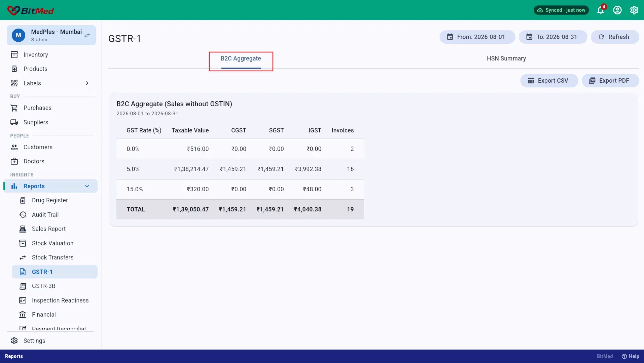Export the report as CSV
This screenshot has height=363, width=644.
tap(549, 81)
